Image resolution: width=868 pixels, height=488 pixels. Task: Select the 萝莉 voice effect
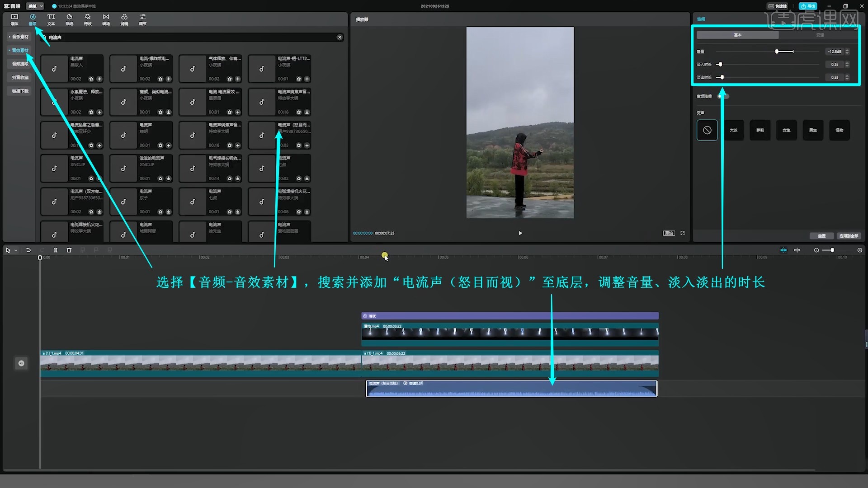tap(760, 130)
